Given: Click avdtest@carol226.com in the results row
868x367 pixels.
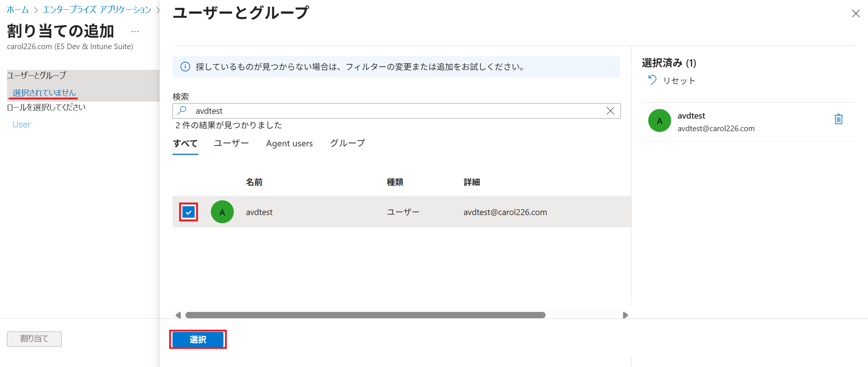Looking at the screenshot, I should pyautogui.click(x=505, y=212).
